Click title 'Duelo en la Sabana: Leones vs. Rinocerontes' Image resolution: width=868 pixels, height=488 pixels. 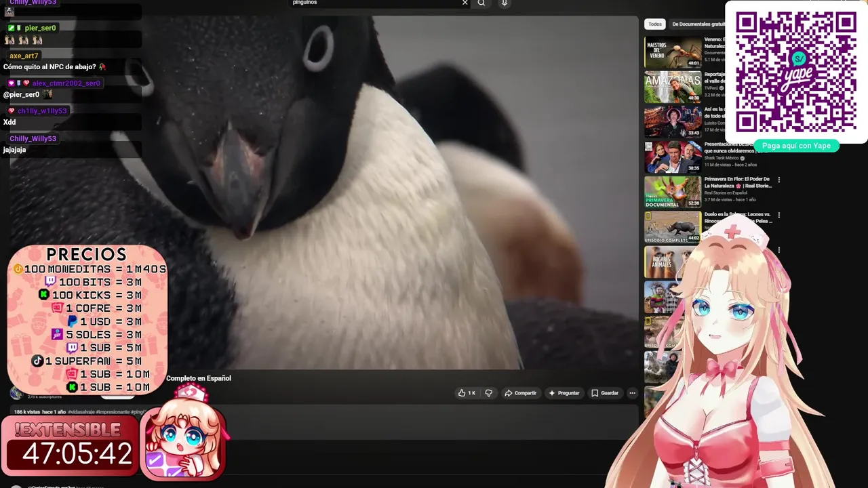point(738,218)
